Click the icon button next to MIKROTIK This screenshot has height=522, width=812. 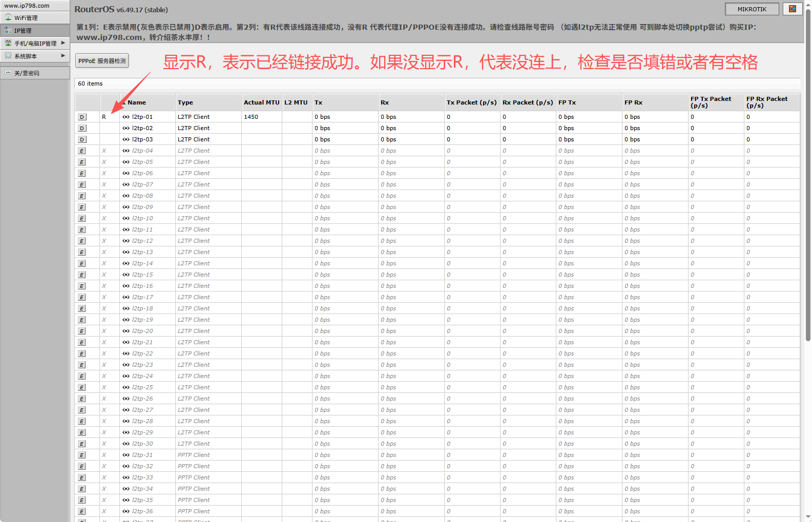[793, 9]
